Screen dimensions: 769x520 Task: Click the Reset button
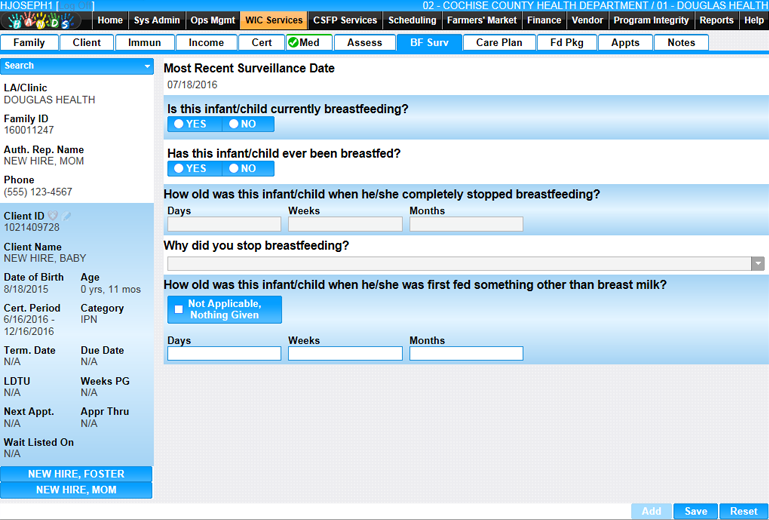pos(743,511)
